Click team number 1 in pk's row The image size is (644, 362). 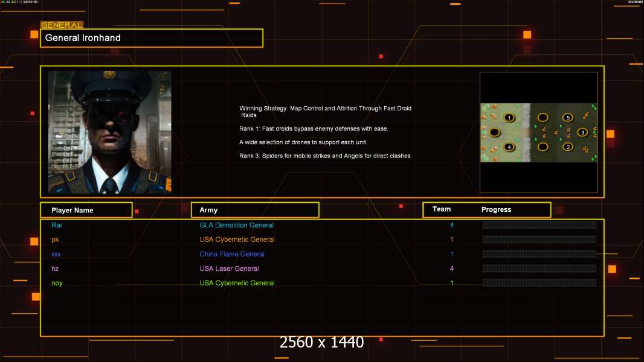(452, 240)
